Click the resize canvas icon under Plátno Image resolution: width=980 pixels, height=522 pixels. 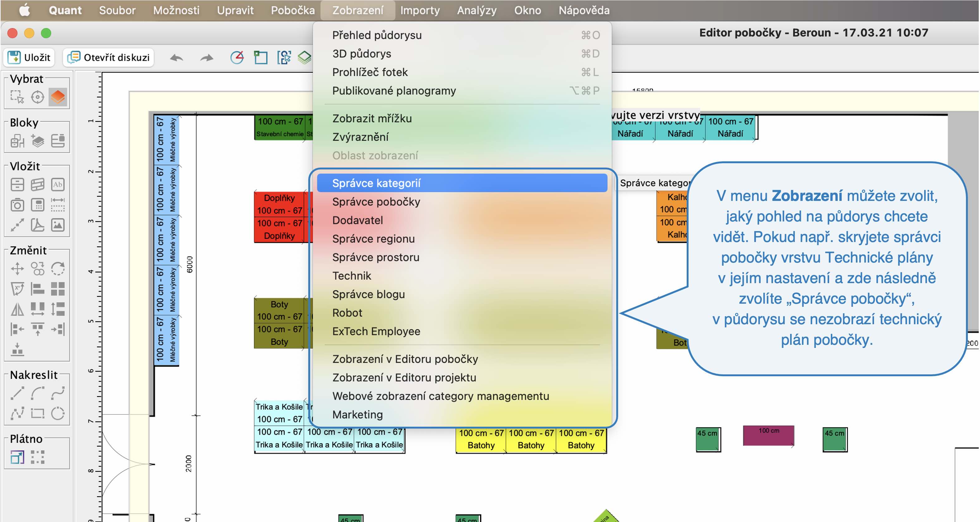click(x=17, y=457)
